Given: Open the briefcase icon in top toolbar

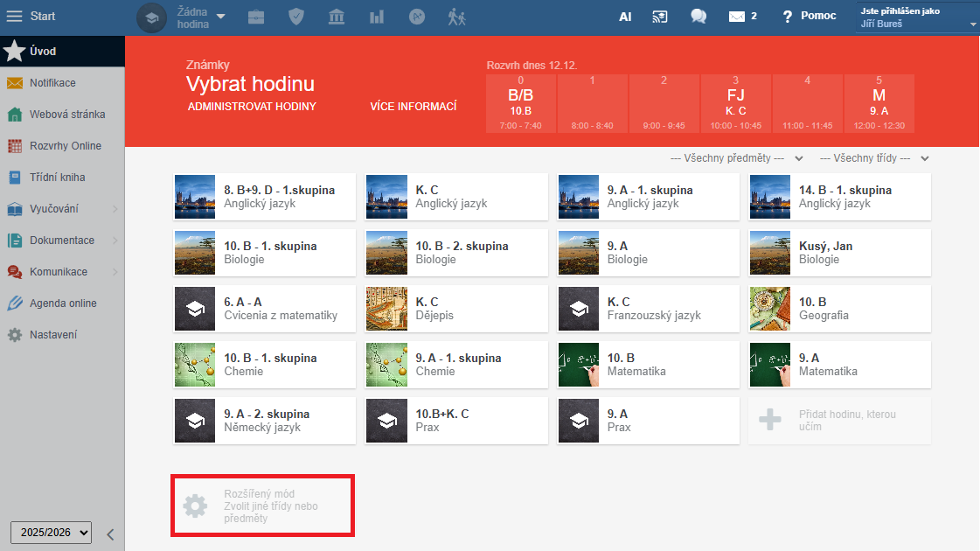Looking at the screenshot, I should (x=256, y=17).
